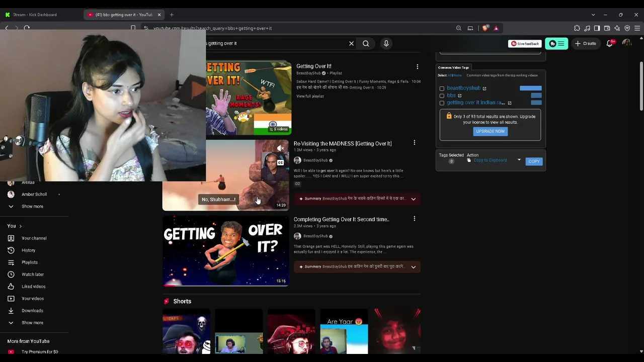Check the getting over it indian tag checkbox
Image resolution: width=644 pixels, height=362 pixels.
coord(442,103)
